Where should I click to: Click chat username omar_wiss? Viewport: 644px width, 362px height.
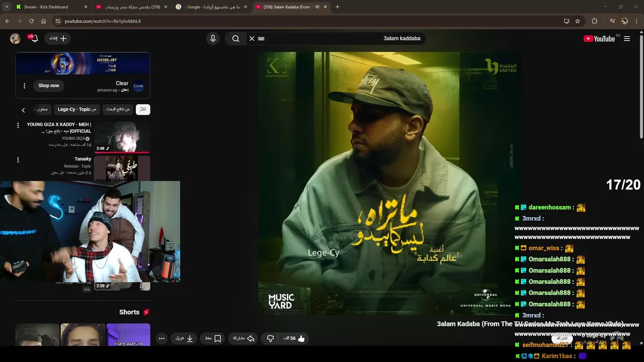pyautogui.click(x=544, y=248)
